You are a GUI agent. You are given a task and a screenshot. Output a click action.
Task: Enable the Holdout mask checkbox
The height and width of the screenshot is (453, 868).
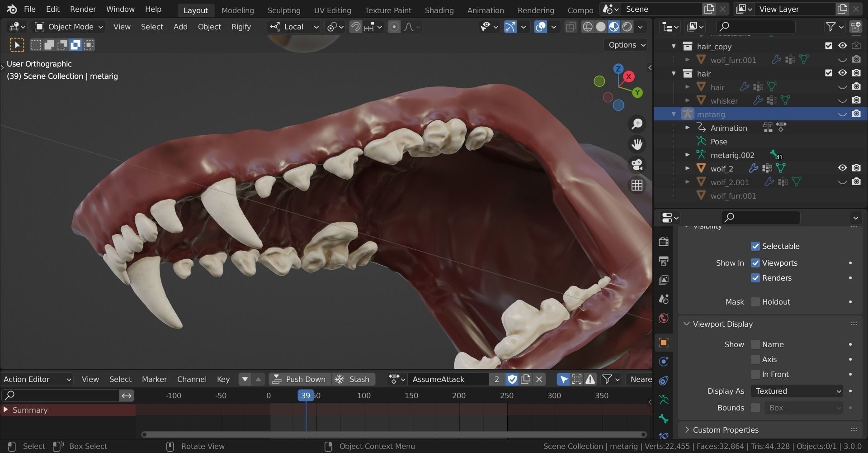pyautogui.click(x=755, y=302)
